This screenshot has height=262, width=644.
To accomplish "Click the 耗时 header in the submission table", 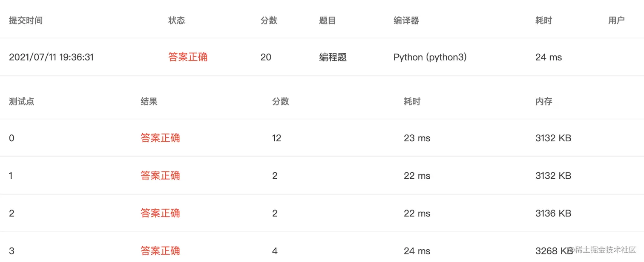I will (x=544, y=20).
